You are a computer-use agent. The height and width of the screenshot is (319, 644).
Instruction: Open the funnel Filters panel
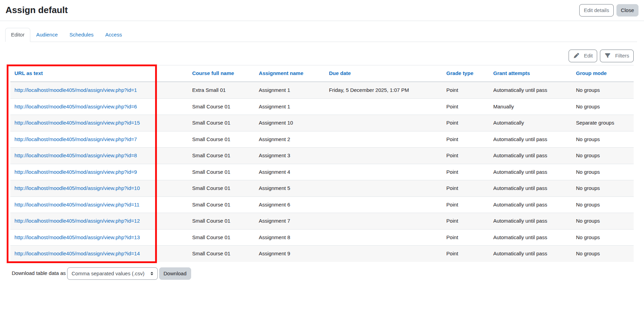pyautogui.click(x=616, y=56)
